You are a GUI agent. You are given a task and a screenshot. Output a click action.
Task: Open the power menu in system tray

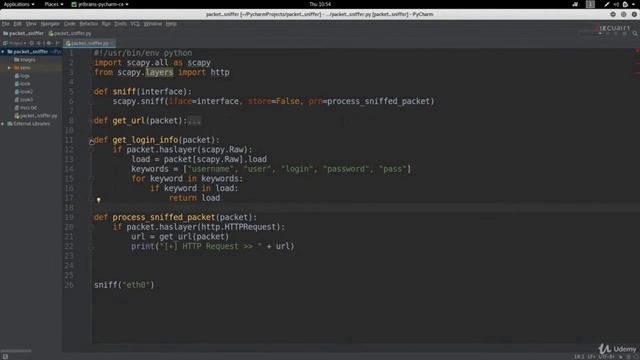pos(634,4)
